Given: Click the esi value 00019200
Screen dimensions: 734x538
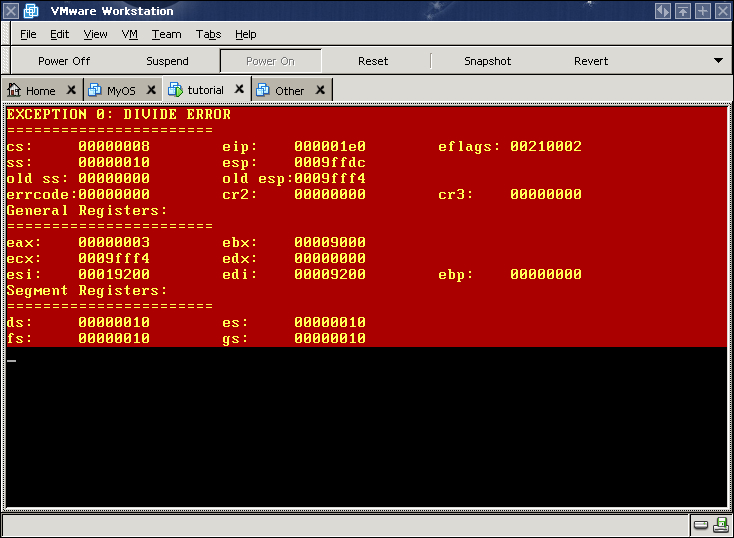Looking at the screenshot, I should click(x=114, y=274).
